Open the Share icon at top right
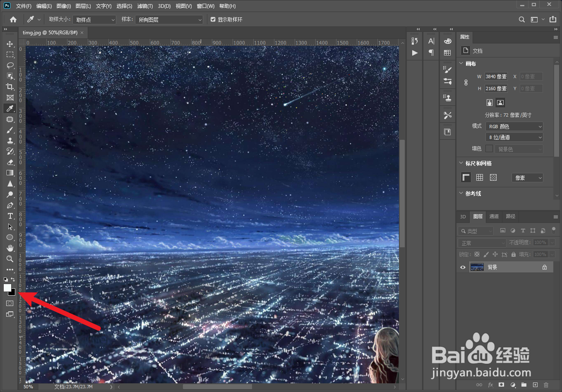The height and width of the screenshot is (392, 562). click(x=553, y=19)
